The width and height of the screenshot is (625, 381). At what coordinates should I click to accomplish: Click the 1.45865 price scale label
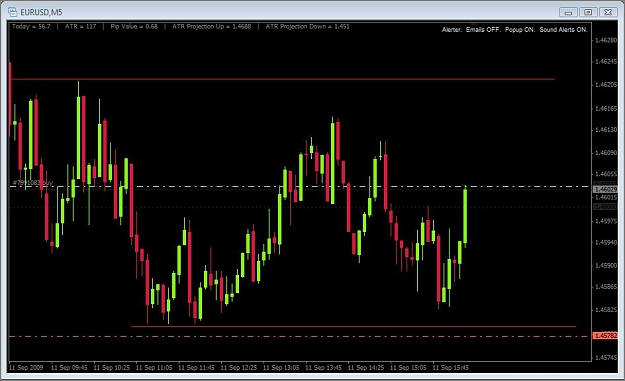point(605,287)
